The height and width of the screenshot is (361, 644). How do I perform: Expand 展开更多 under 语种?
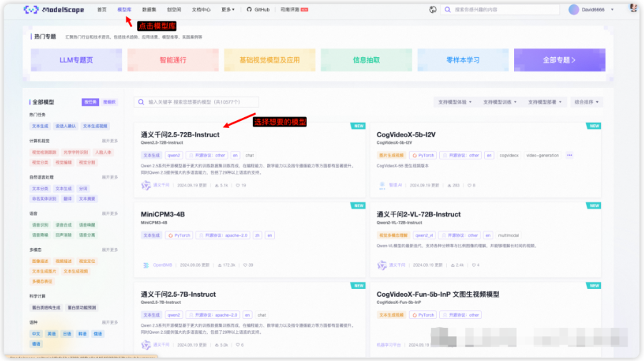click(x=110, y=322)
